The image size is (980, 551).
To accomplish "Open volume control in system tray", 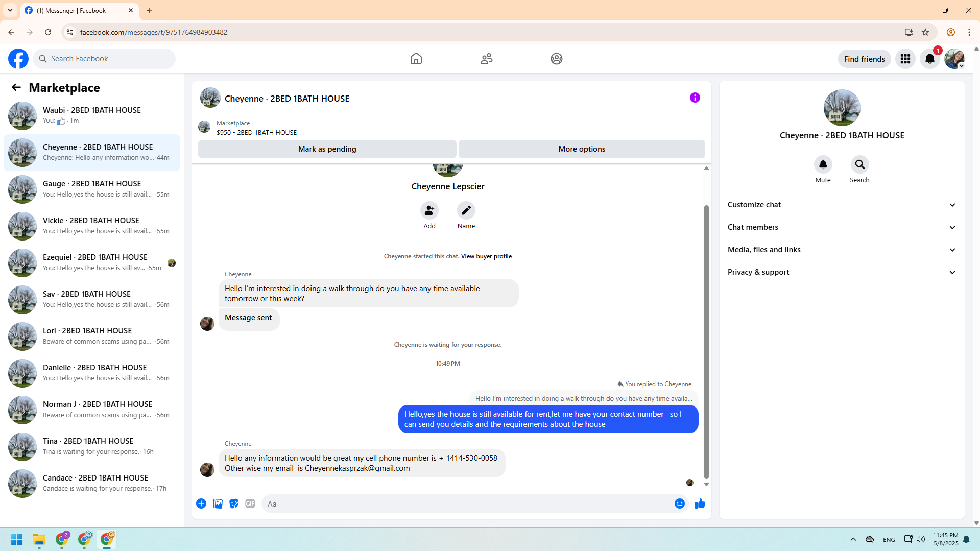I will 920,539.
